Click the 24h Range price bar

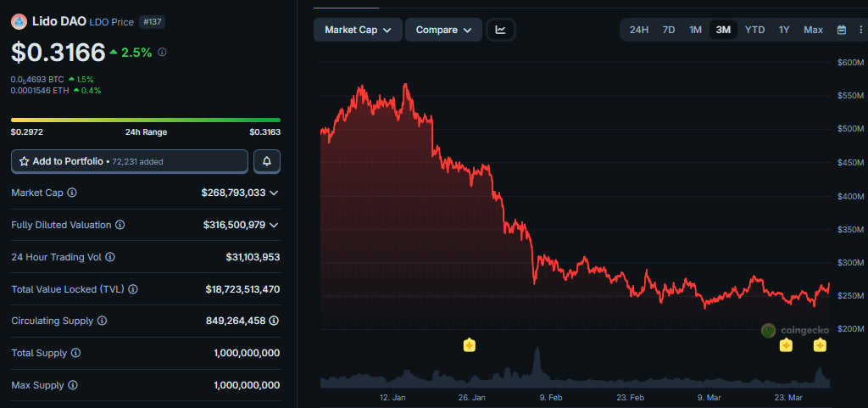(146, 120)
